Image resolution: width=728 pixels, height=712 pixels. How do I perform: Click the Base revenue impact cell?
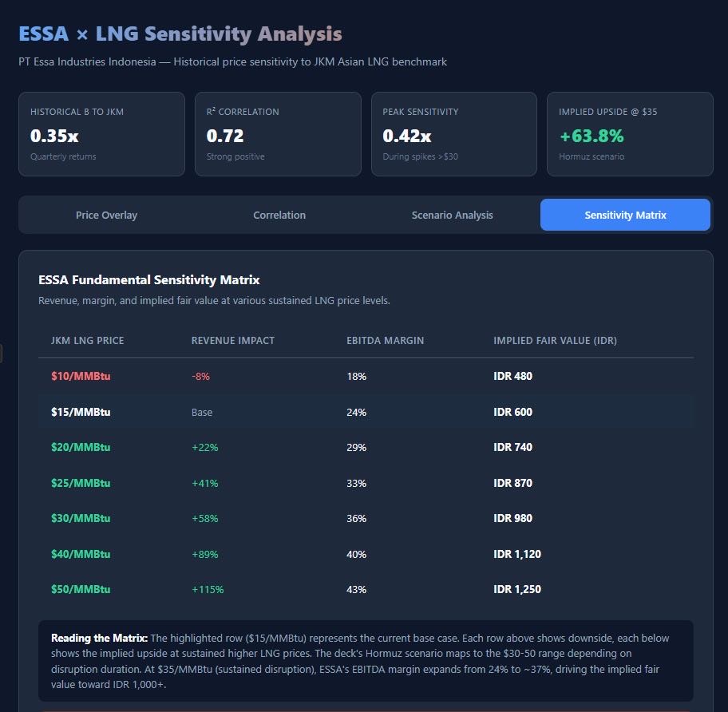click(202, 412)
